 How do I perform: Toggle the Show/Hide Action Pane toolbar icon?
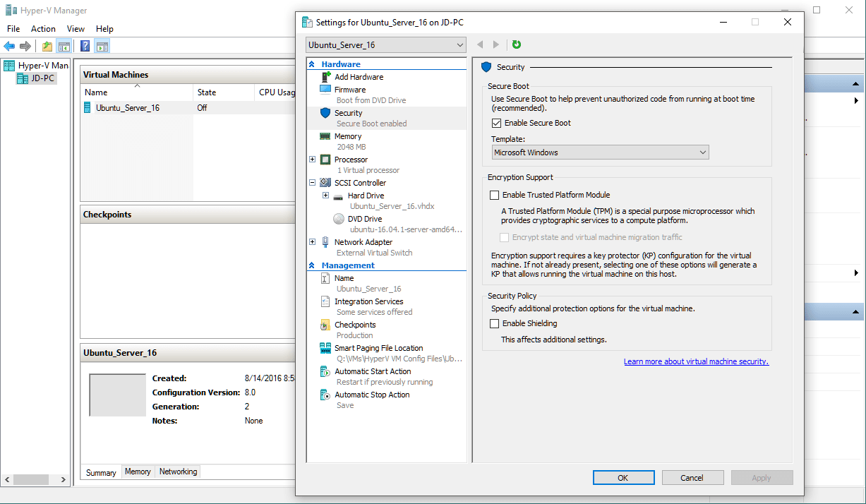102,47
